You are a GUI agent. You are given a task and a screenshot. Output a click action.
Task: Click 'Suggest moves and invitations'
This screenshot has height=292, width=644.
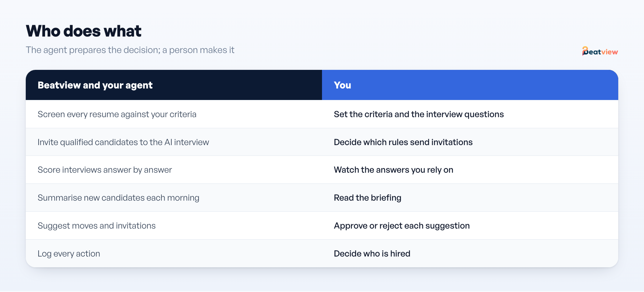pos(97,226)
